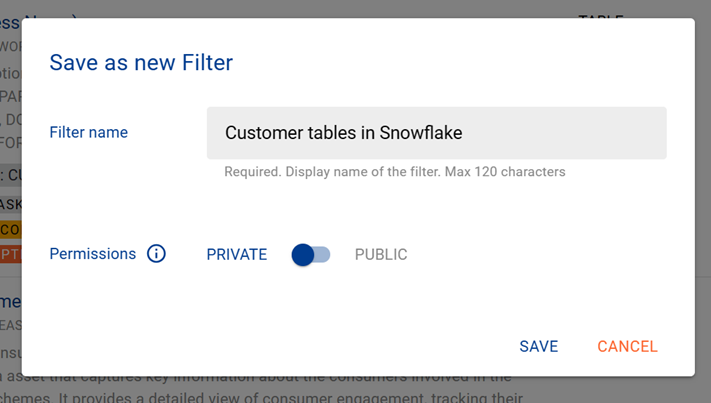Toggle the Private/Public permissions switch
Screen dimensions: 711x403
(x=311, y=255)
